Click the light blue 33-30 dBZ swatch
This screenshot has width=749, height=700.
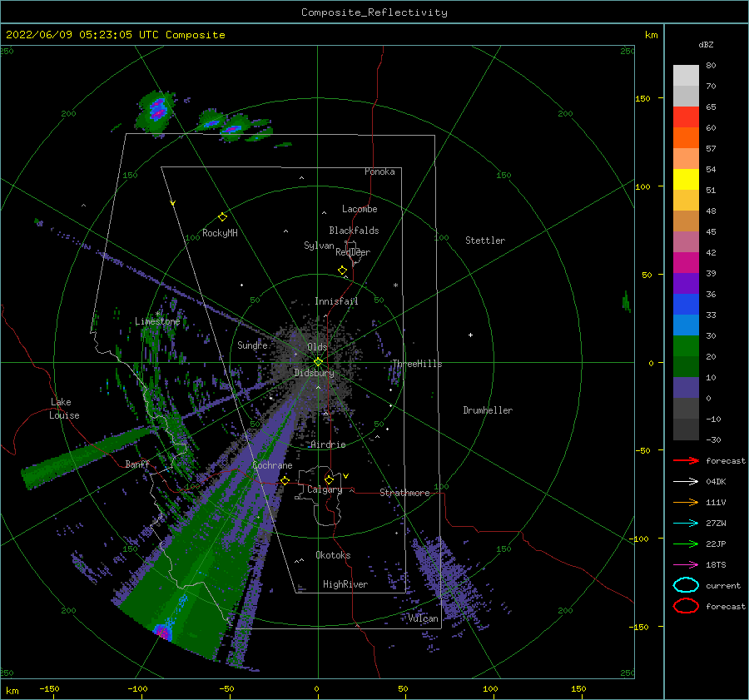tap(686, 325)
